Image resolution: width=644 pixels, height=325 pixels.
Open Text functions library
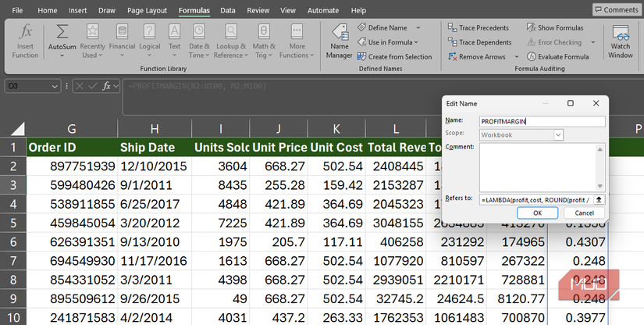(x=175, y=41)
